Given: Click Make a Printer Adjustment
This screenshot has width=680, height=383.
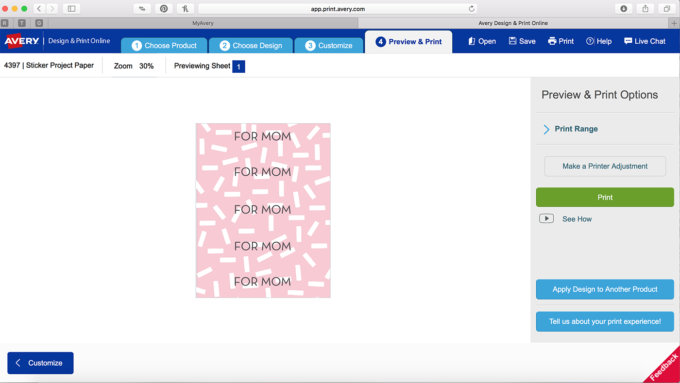Looking at the screenshot, I should pos(605,166).
